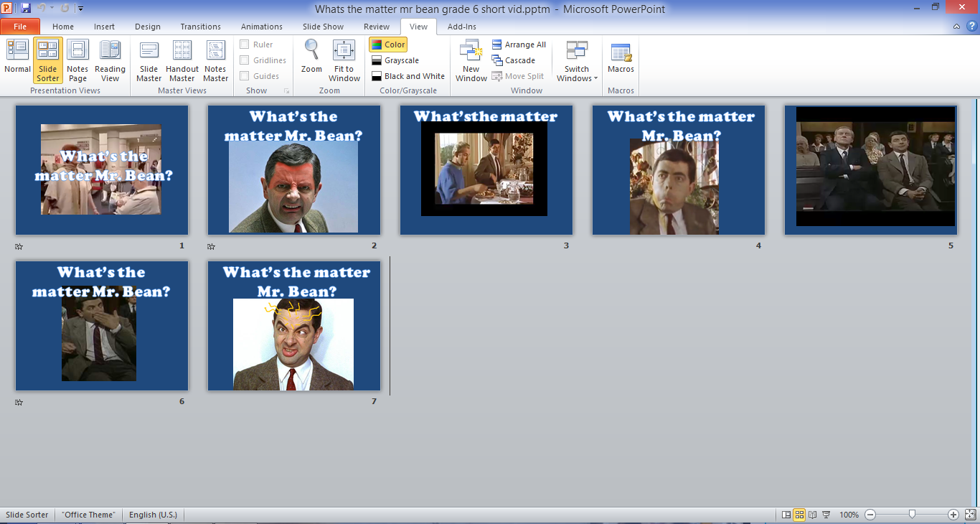This screenshot has width=980, height=524.
Task: Open the Zoom dialog
Action: point(311,57)
